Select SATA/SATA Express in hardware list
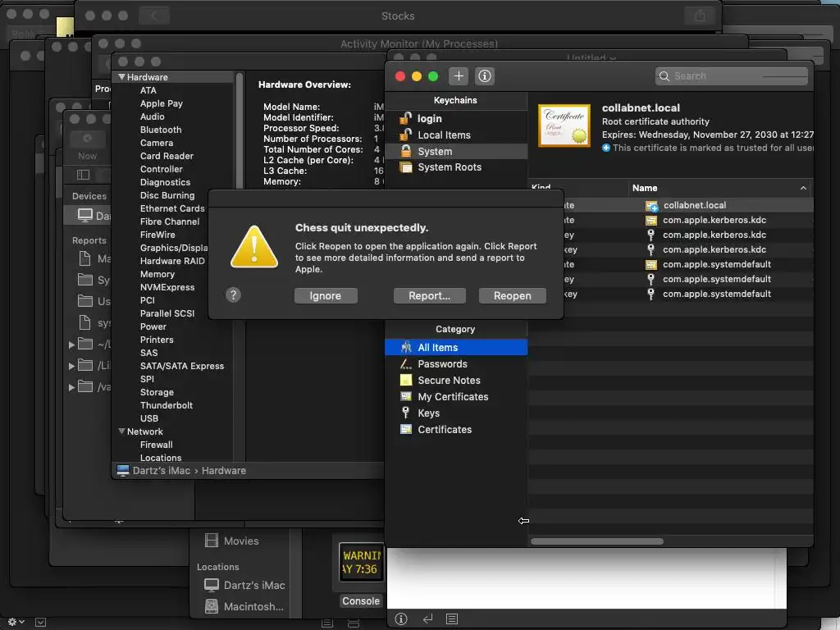840x630 pixels. pos(182,366)
